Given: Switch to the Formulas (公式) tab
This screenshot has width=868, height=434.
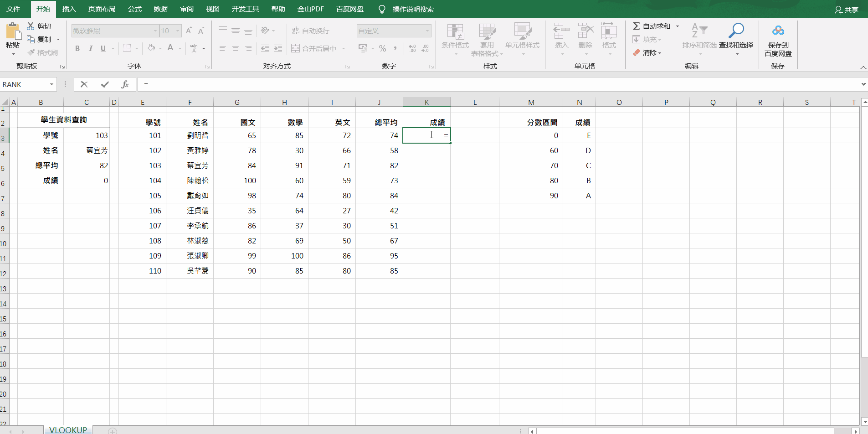Looking at the screenshot, I should pyautogui.click(x=134, y=9).
